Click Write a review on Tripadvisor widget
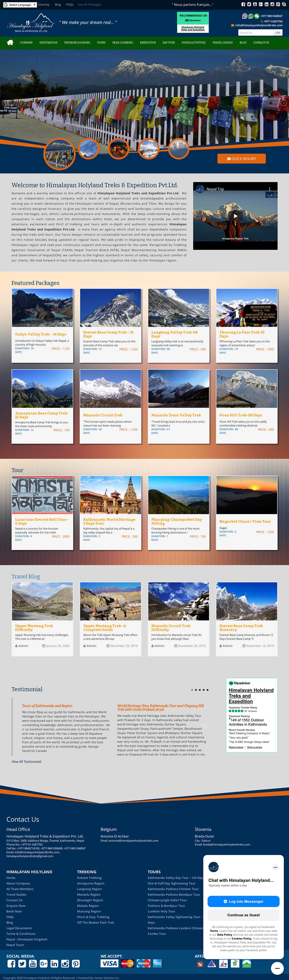 tap(254, 747)
